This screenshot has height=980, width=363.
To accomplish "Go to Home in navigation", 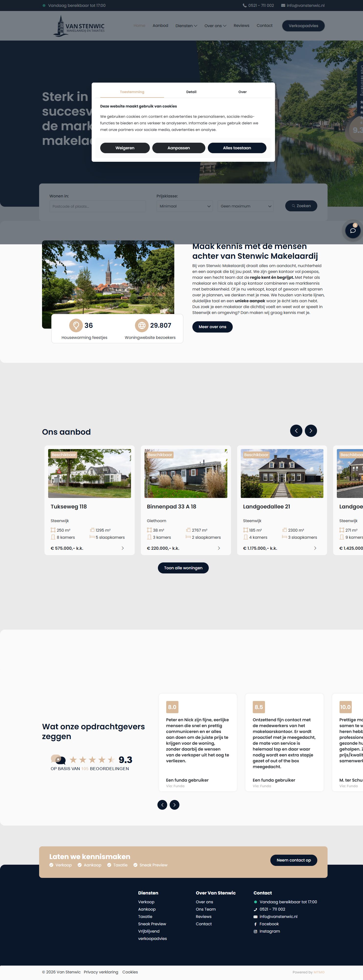I will click(x=139, y=25).
